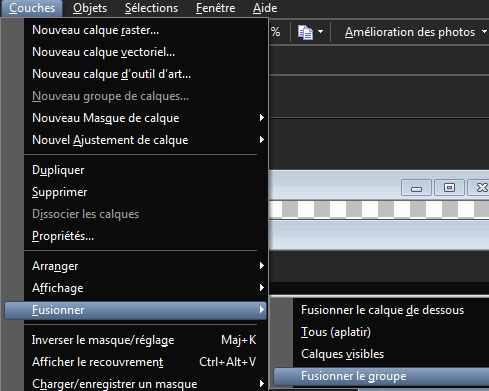Image resolution: width=489 pixels, height=391 pixels.
Task: Open Amélioration des photos dropdown
Action: pyautogui.click(x=416, y=32)
